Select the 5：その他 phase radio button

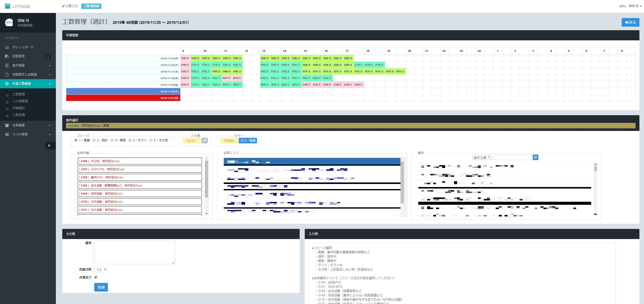[151, 140]
